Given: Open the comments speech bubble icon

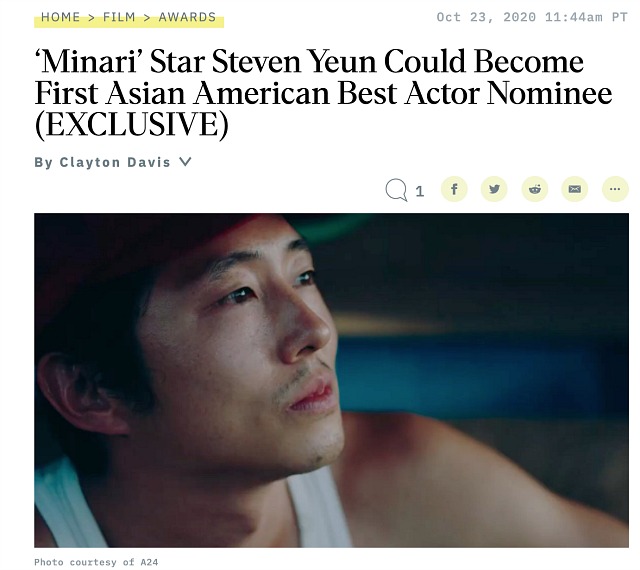Looking at the screenshot, I should point(396,189).
